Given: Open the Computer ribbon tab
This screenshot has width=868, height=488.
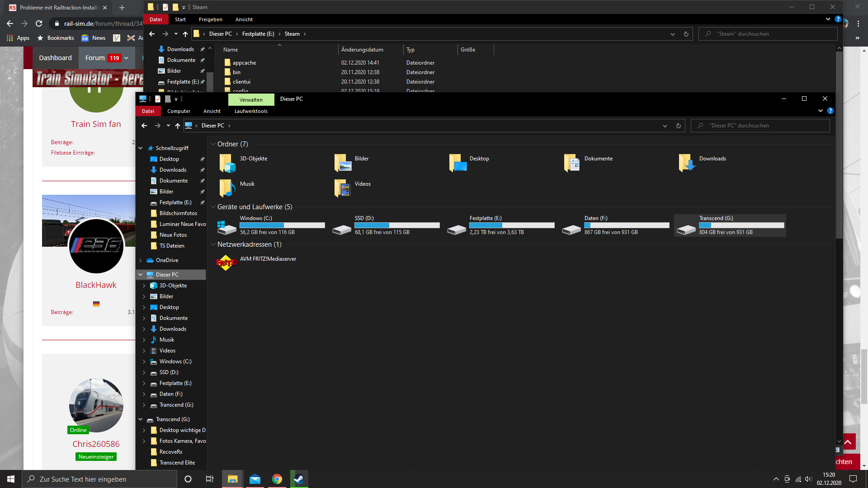Looking at the screenshot, I should (179, 111).
